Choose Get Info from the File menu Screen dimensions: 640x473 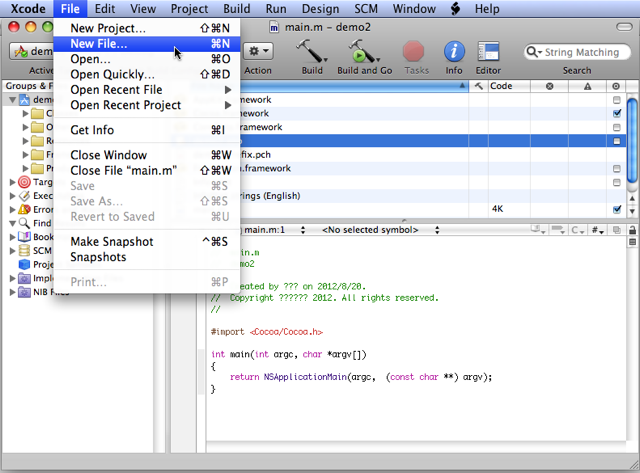tap(147, 130)
